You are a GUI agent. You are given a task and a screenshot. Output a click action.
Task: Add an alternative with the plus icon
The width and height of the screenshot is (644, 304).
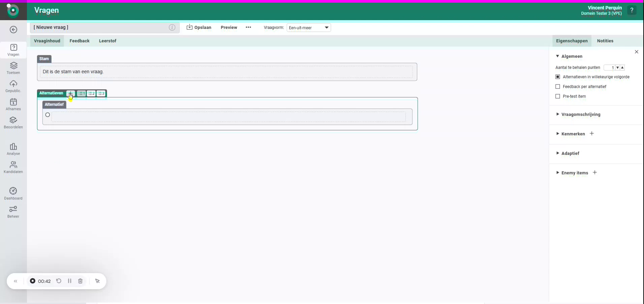[x=70, y=94]
